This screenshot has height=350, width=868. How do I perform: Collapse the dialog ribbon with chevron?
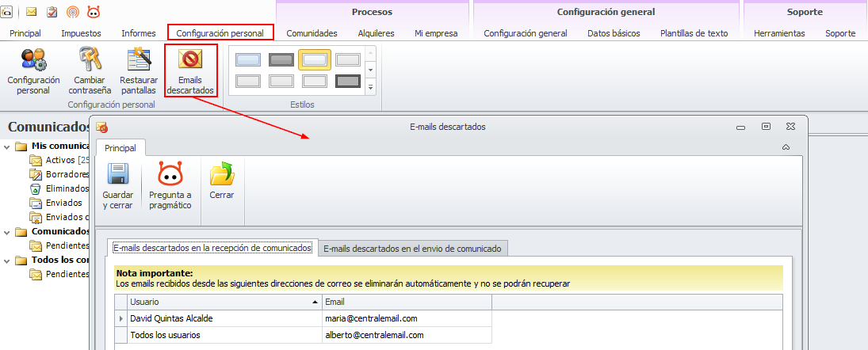(x=786, y=147)
